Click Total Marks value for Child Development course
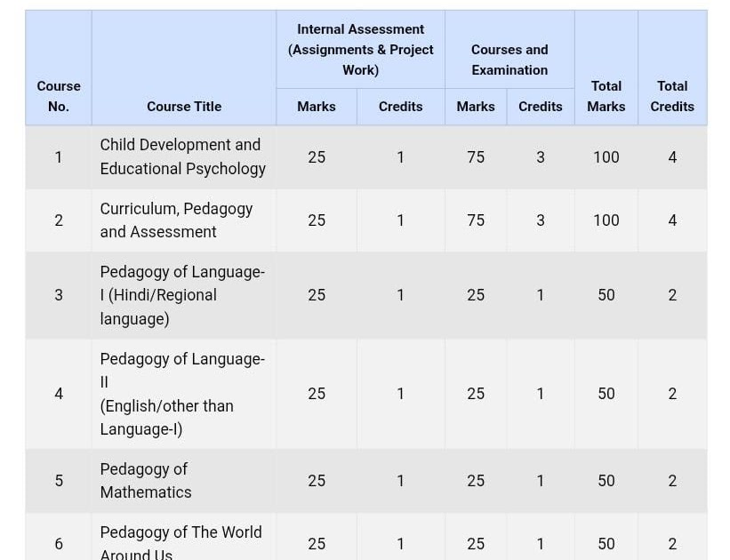730x560 pixels. [x=606, y=157]
